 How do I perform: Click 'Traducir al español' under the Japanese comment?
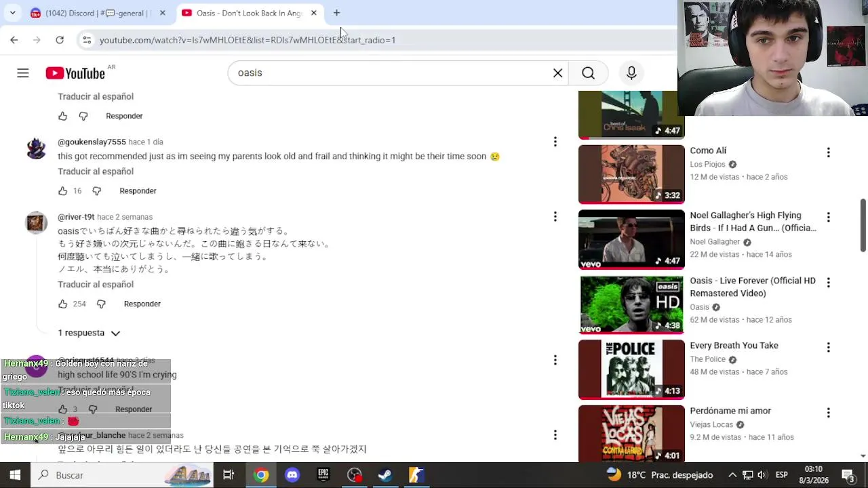tap(96, 285)
